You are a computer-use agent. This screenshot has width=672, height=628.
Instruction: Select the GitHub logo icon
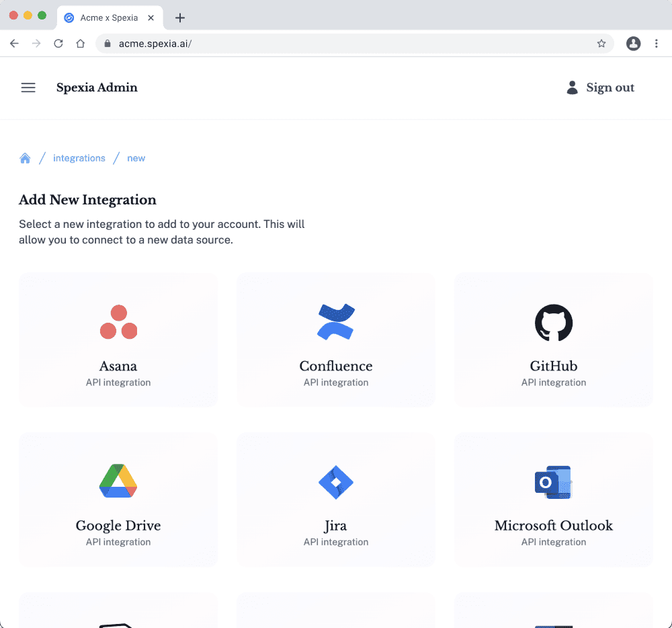554,322
